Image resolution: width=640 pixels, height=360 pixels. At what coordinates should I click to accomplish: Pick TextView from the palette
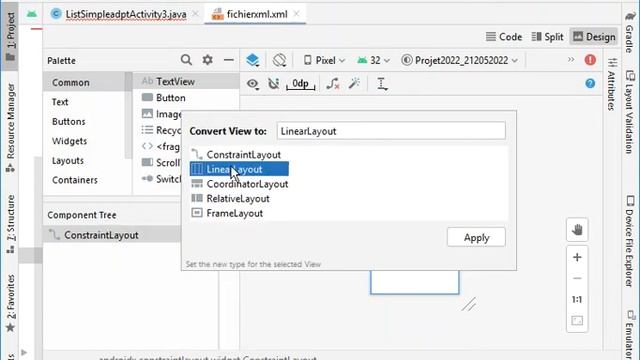[186, 82]
